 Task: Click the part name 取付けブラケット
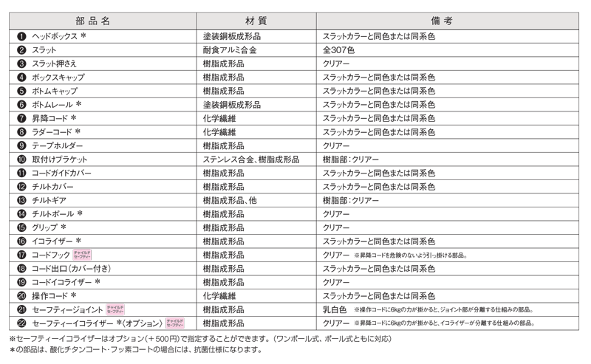60,159
